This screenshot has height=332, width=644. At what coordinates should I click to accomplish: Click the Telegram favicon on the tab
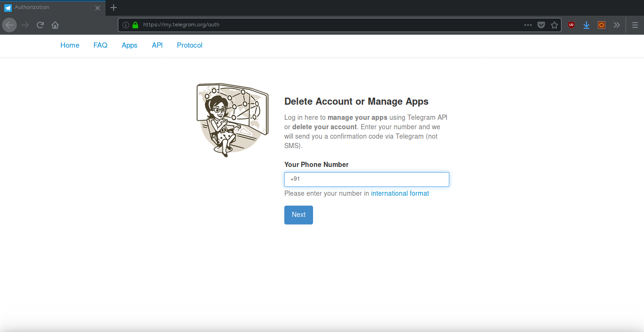coord(8,7)
